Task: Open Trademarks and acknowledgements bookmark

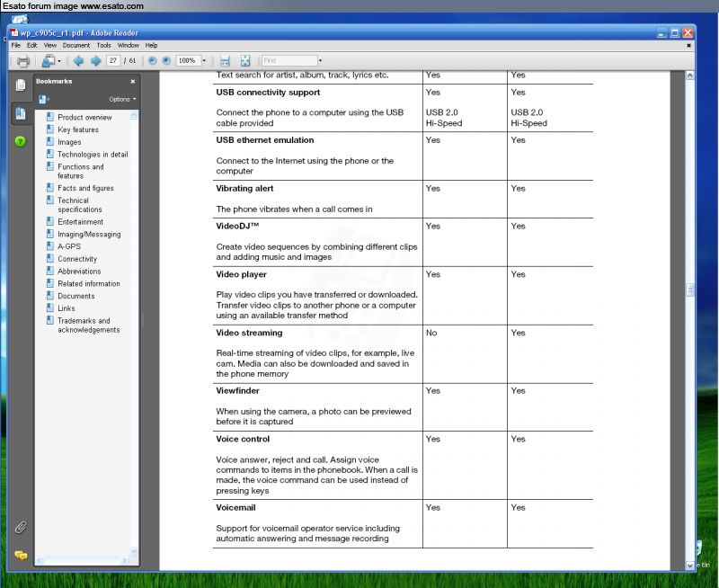Action: point(88,325)
